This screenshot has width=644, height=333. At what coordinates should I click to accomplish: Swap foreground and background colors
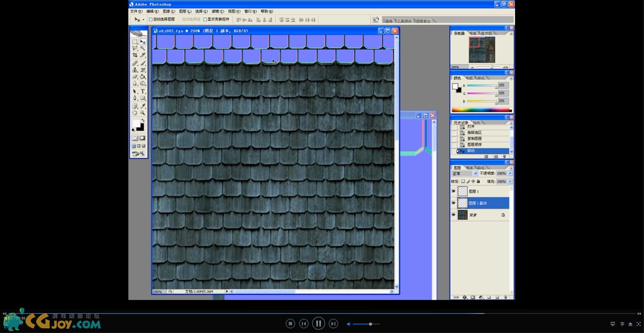[x=143, y=120]
